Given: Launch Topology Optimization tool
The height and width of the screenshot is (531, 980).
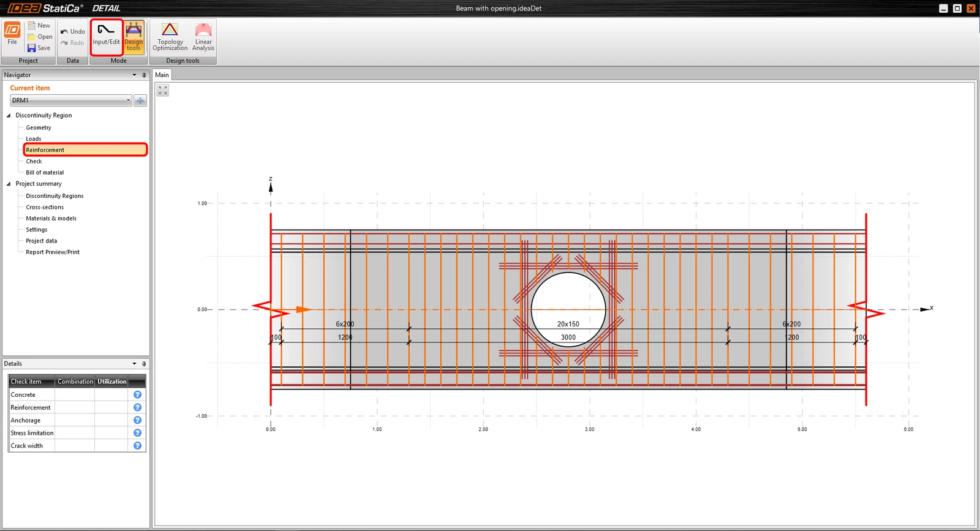Looking at the screenshot, I should (x=170, y=37).
